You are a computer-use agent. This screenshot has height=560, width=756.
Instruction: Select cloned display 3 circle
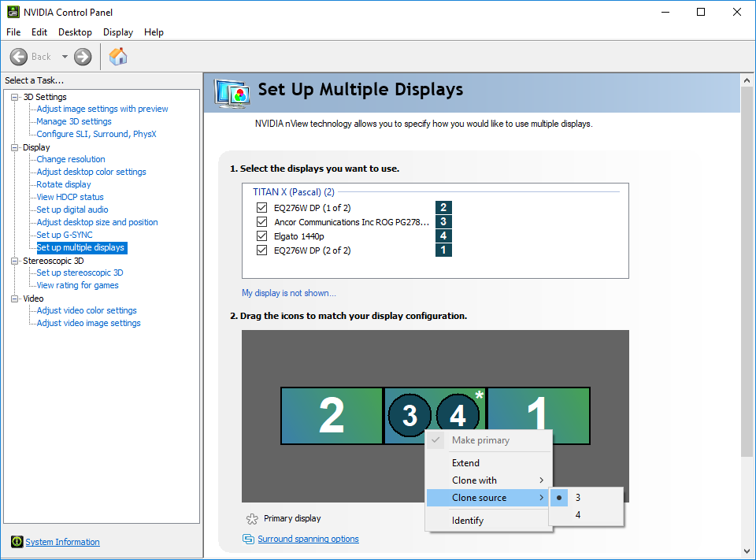409,415
